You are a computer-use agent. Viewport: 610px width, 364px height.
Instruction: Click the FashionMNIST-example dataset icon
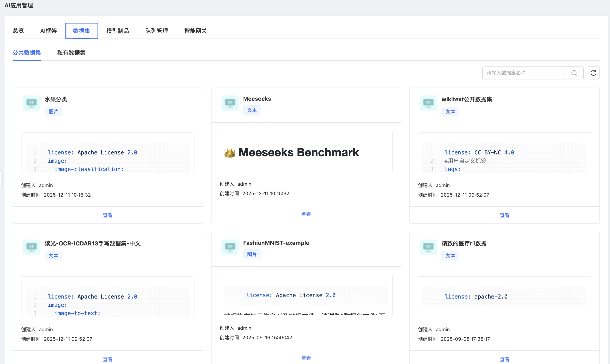tap(230, 247)
